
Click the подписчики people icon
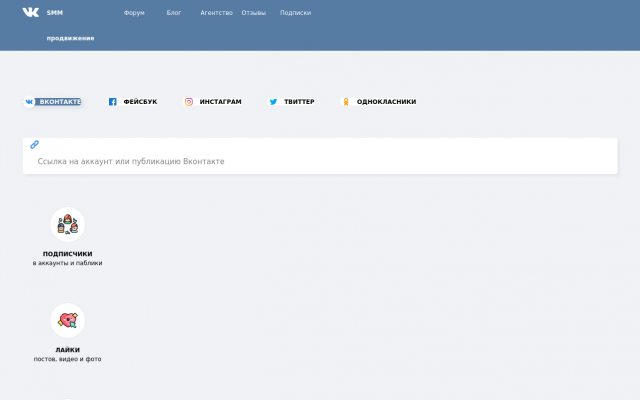click(67, 224)
